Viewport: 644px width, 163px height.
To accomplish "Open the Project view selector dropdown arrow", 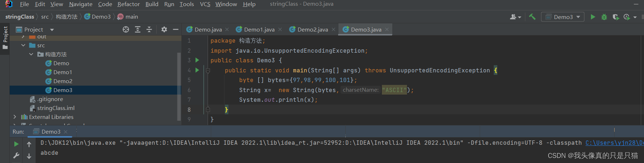I will (x=52, y=30).
